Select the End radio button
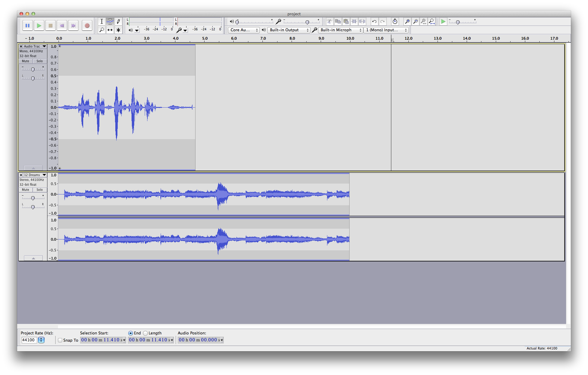 (x=130, y=333)
